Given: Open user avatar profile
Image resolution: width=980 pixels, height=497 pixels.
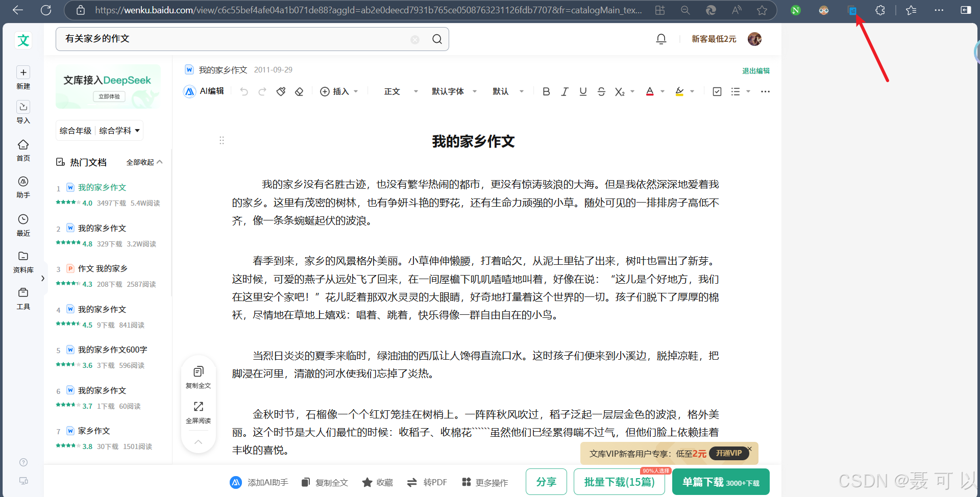Looking at the screenshot, I should click(754, 39).
